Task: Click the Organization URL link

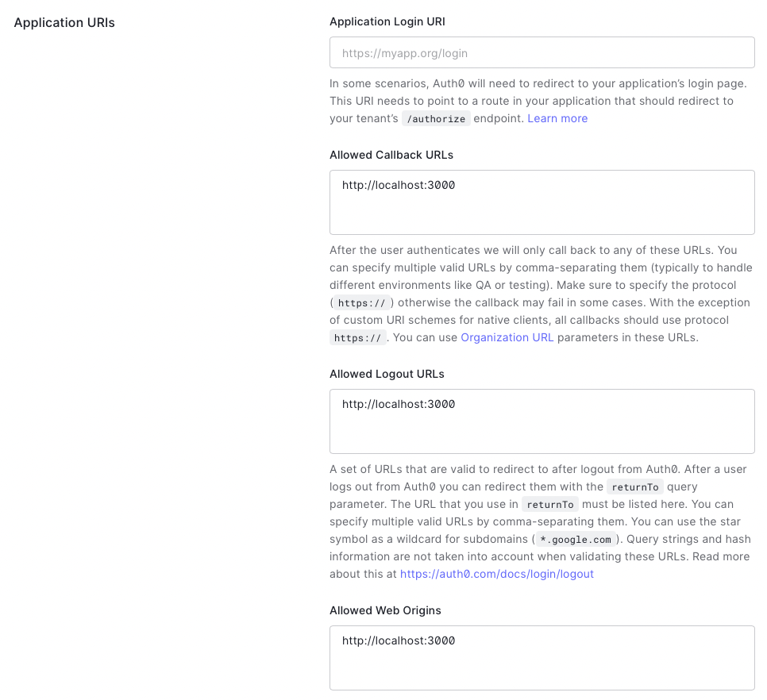Action: 507,337
